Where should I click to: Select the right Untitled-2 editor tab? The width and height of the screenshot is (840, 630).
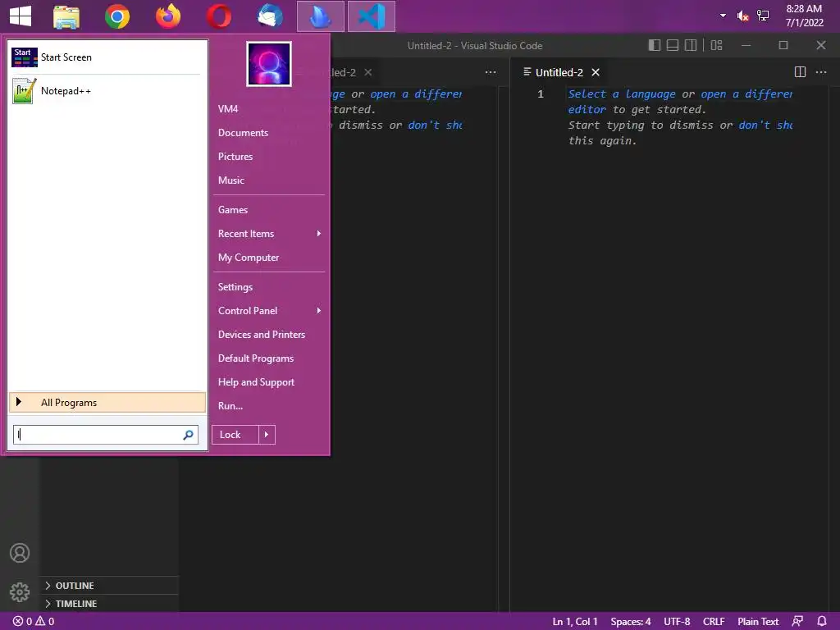pos(559,72)
